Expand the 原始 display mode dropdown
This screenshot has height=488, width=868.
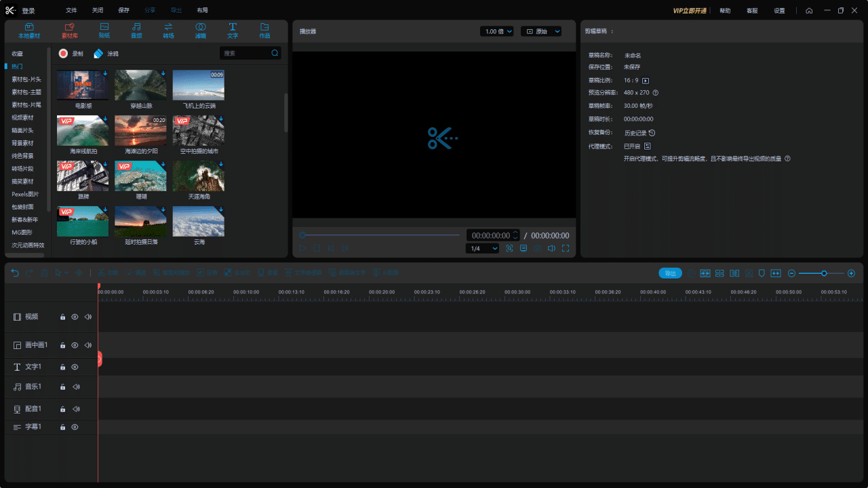tap(541, 31)
